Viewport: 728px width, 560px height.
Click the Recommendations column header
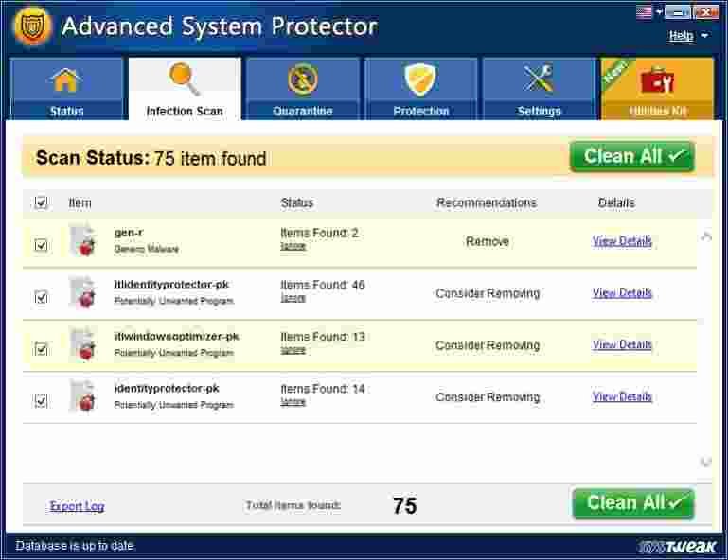click(487, 202)
